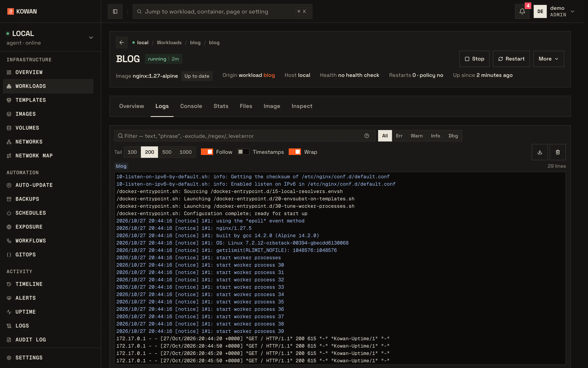The image size is (588, 368).
Task: Open Network Map in the sidebar
Action: click(x=48, y=156)
